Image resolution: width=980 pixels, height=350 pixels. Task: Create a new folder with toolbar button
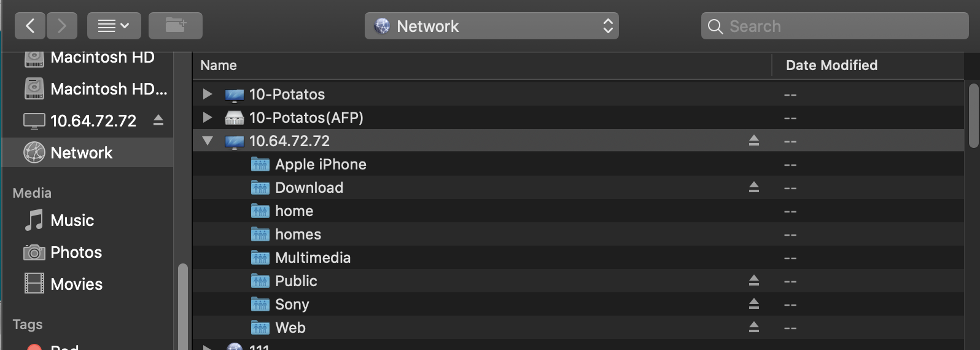tap(175, 26)
